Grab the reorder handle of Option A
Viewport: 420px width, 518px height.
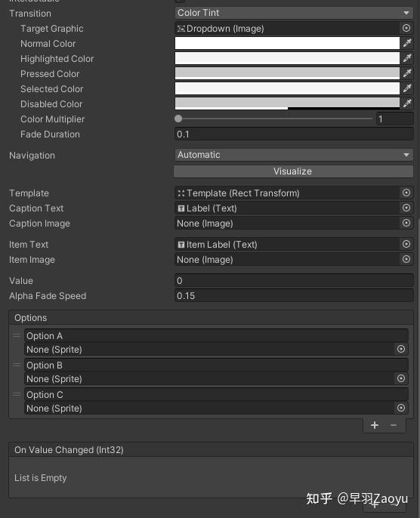pos(17,335)
